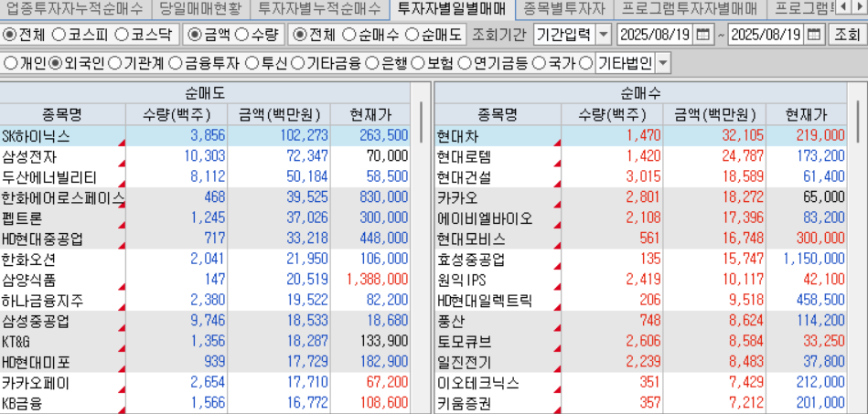Click the 순매수 table scrollbar
The height and width of the screenshot is (414, 868).
click(858, 122)
